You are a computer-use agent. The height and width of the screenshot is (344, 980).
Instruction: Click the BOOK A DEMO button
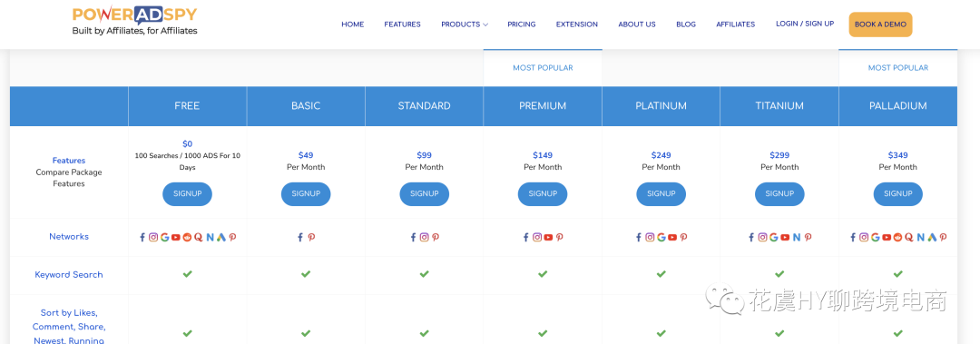coord(880,25)
